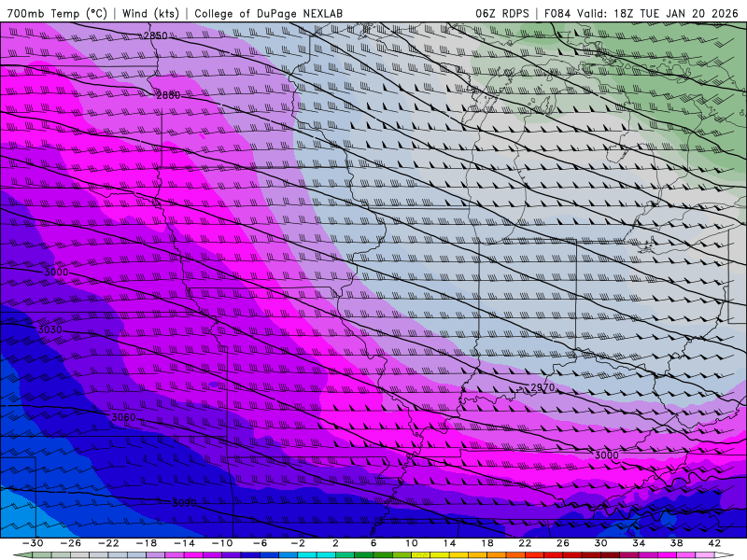Viewport: 747px width, 560px height.
Task: Click the 3060 height contour label
Action: [x=124, y=417]
